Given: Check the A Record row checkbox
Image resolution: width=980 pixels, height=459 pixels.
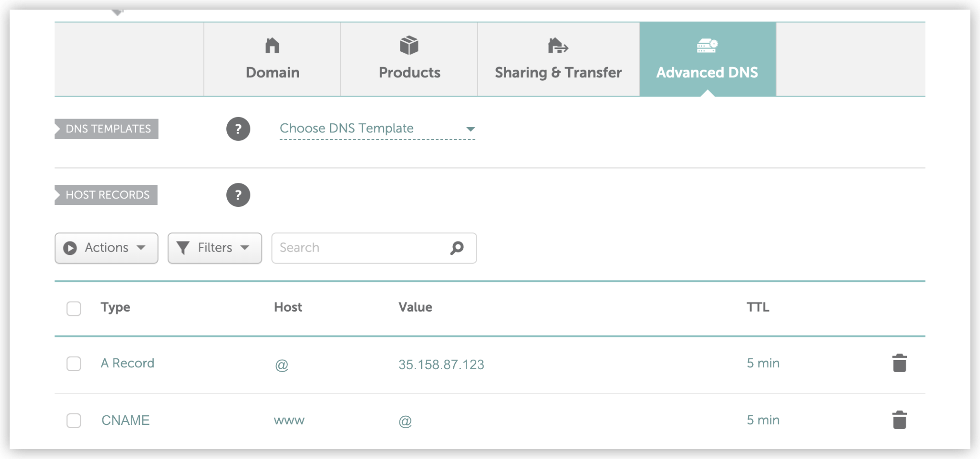Looking at the screenshot, I should coord(74,364).
